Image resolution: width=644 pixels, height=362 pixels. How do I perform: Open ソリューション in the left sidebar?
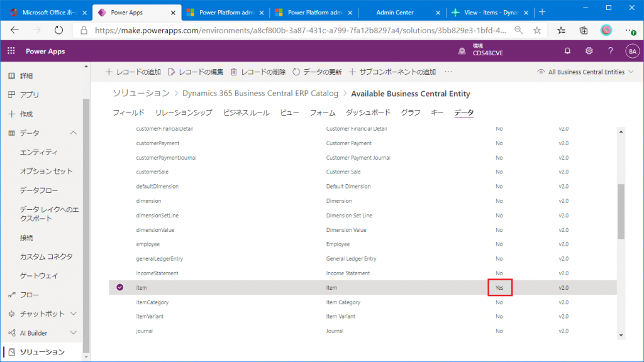coord(43,352)
